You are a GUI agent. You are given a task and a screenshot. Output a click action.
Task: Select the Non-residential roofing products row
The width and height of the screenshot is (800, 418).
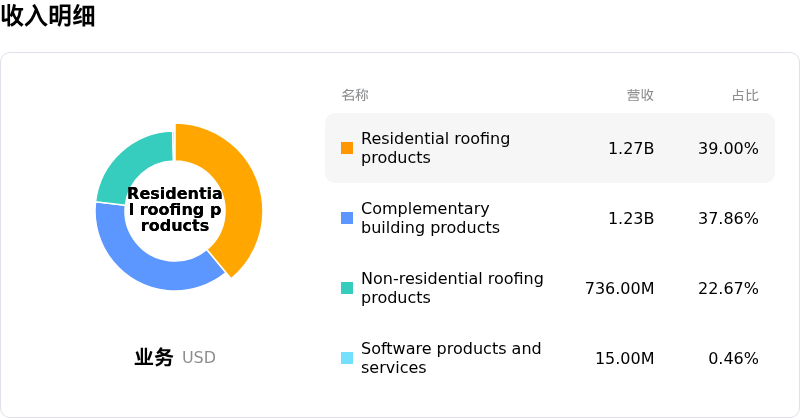tap(550, 288)
